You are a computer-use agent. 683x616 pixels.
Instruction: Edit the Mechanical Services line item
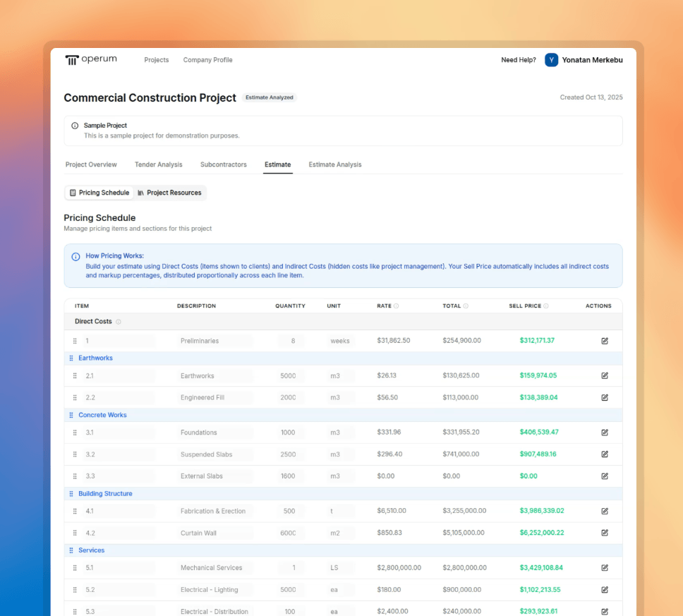[605, 567]
